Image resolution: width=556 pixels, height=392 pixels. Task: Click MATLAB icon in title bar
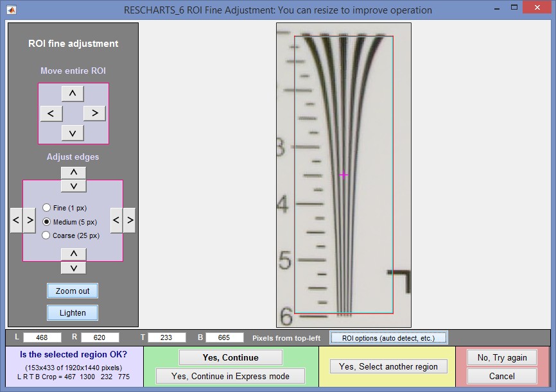[12, 10]
